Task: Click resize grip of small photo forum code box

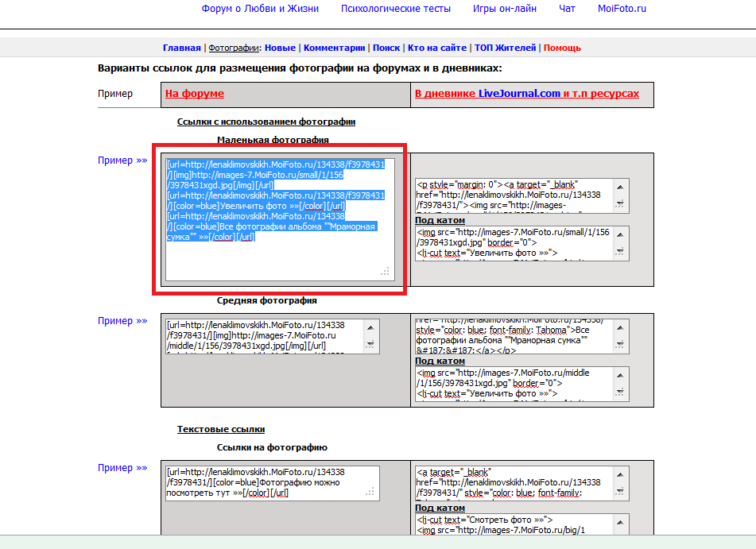Action: 386,272
